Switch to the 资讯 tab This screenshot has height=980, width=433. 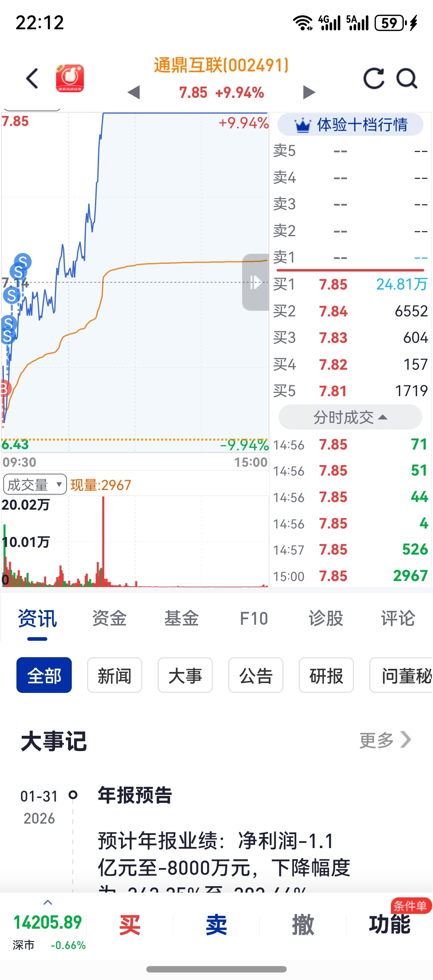click(37, 618)
